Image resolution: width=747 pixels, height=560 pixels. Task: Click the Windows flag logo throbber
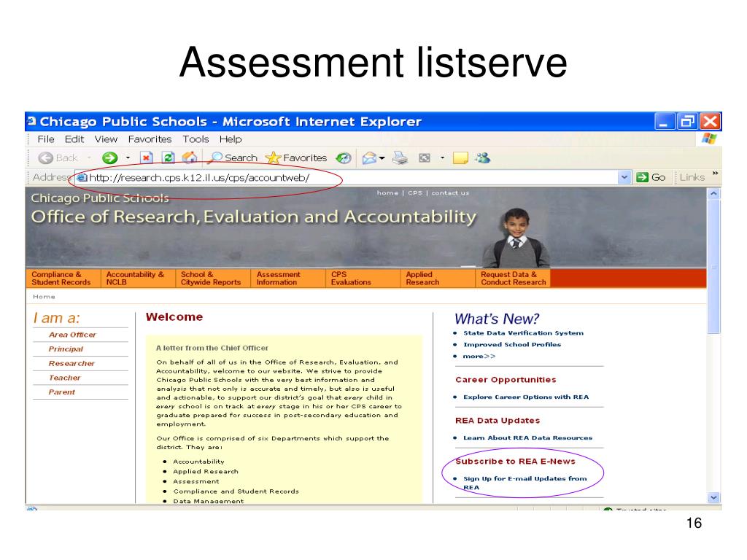[709, 139]
